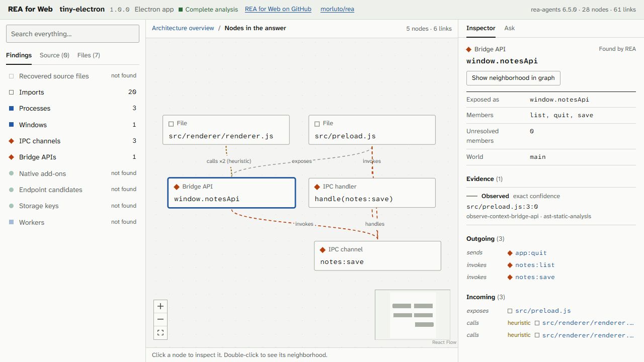Click the src/preload.js:3:0 evidence location
This screenshot has width=644, height=362.
coord(502,207)
